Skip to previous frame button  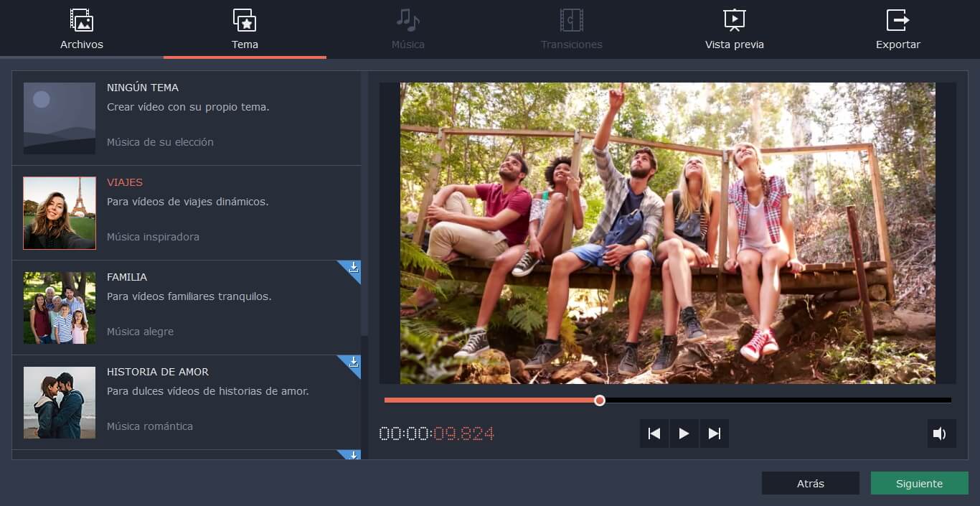point(654,434)
